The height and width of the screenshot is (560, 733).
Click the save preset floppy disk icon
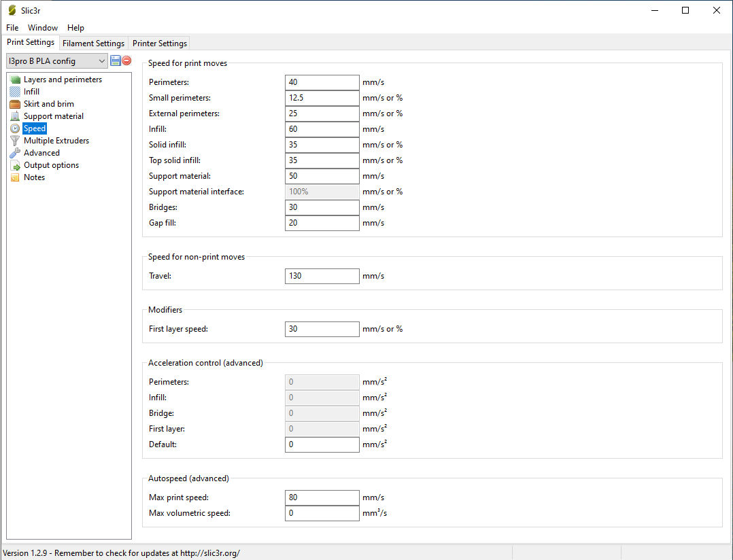point(116,60)
